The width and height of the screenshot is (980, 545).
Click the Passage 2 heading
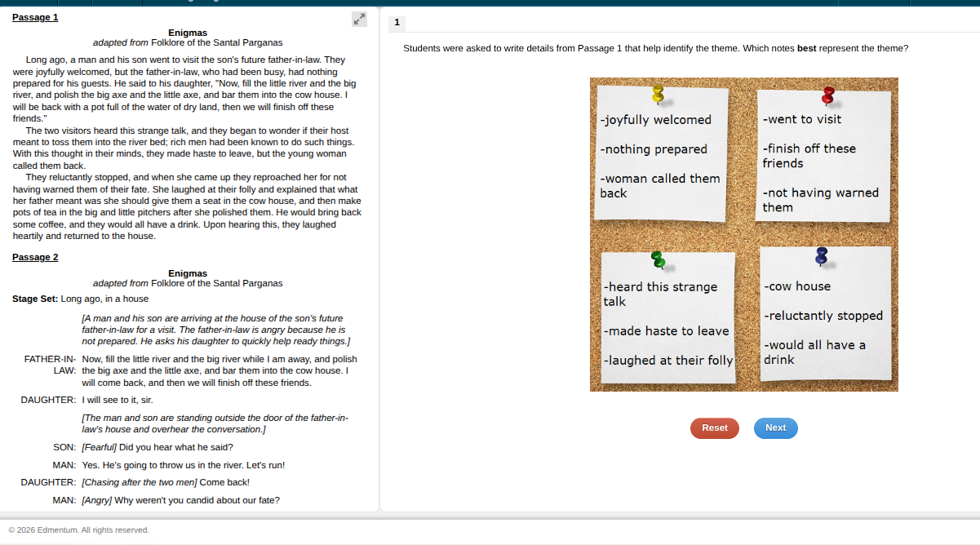pyautogui.click(x=35, y=258)
